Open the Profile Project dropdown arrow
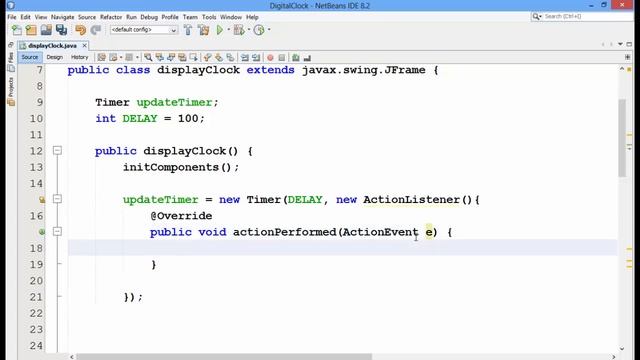This screenshot has width=640, height=360. (x=269, y=30)
